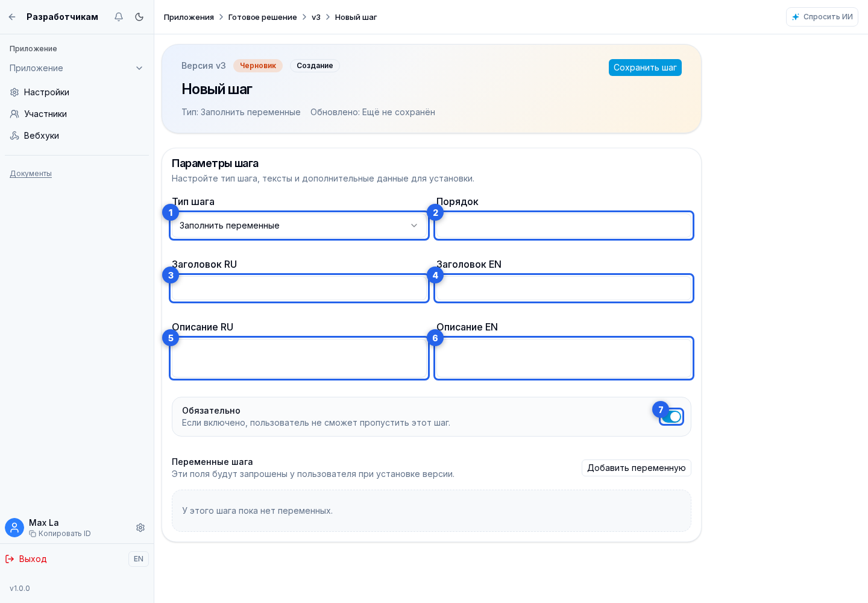868x603 pixels.
Task: Click the Черновик status badge
Action: (x=258, y=66)
